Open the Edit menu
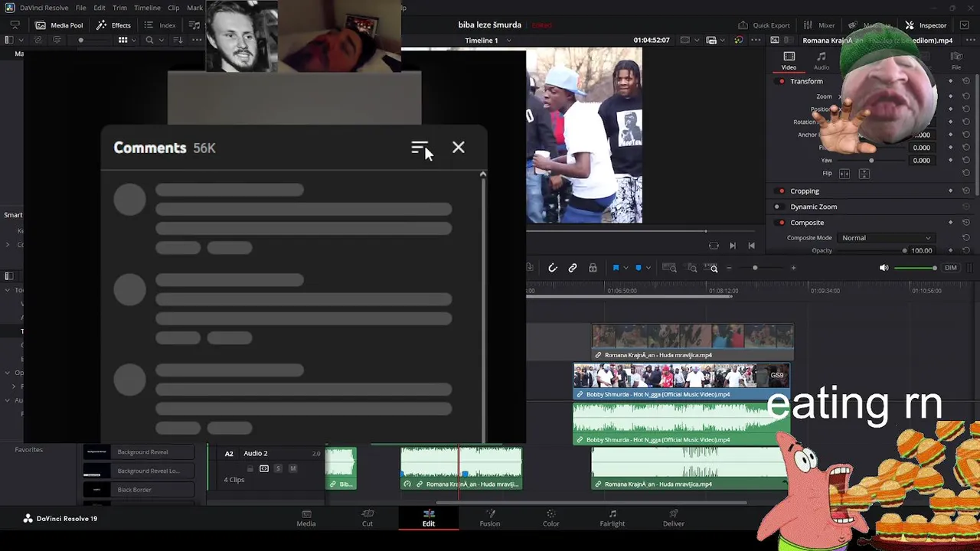Screen dimensions: 980x551 coord(100,8)
